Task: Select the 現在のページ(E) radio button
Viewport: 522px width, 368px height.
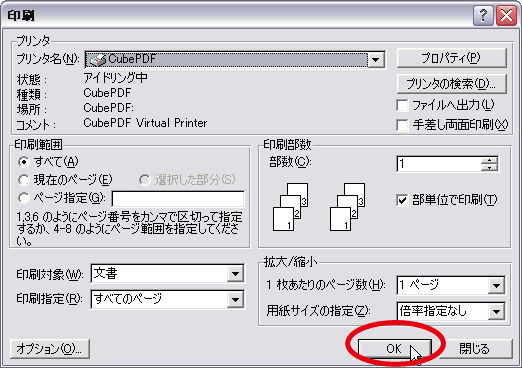Action: 24,180
